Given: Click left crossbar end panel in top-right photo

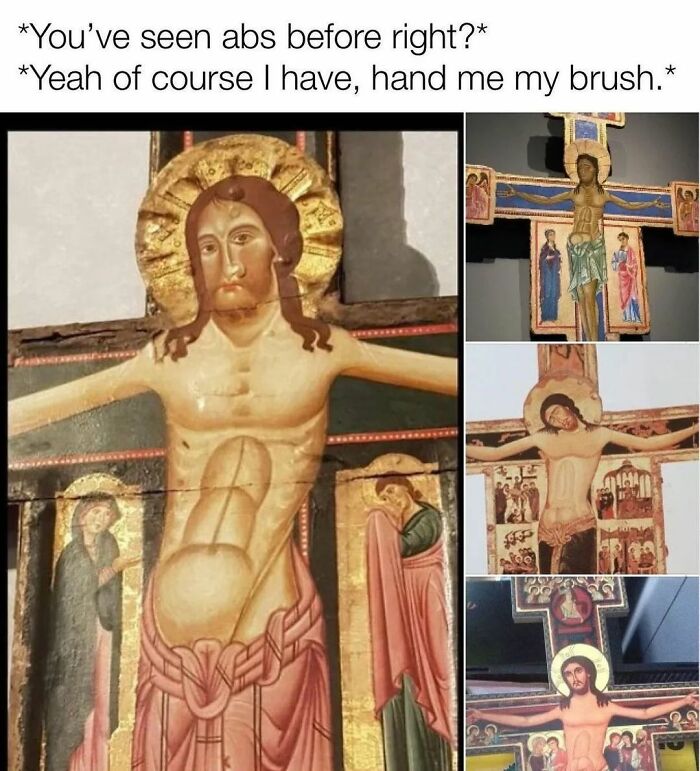Looking at the screenshot, I should [478, 193].
